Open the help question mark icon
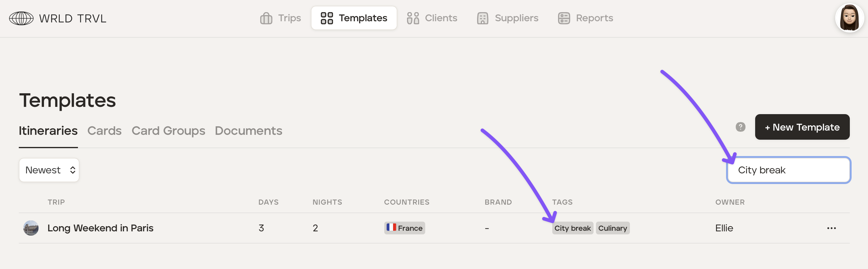This screenshot has height=269, width=868. coord(740,127)
